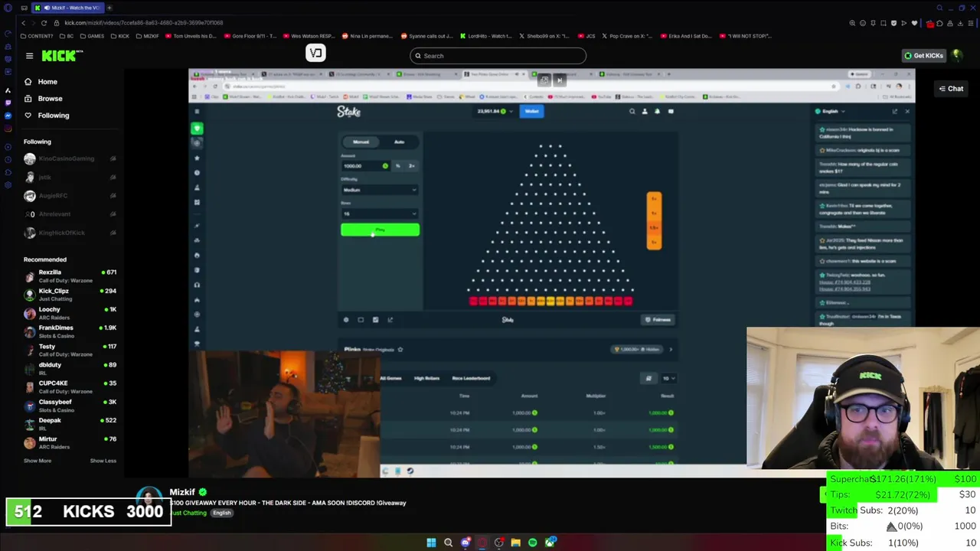
Task: Open the JCS bookmark
Action: pos(587,36)
